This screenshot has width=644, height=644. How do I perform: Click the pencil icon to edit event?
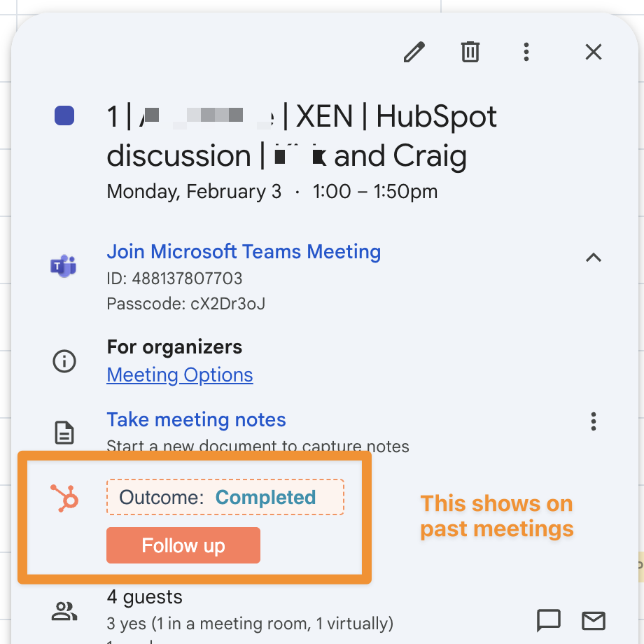(x=414, y=52)
